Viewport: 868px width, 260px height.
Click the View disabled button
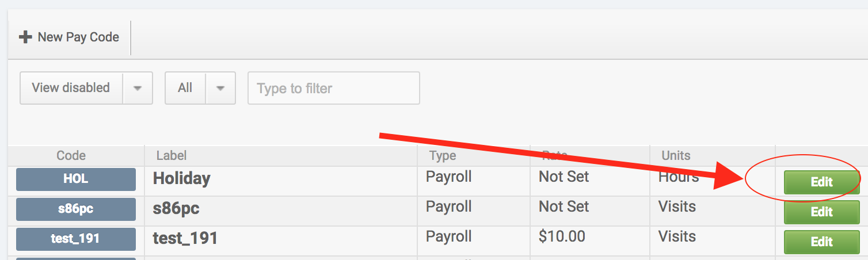click(x=71, y=88)
